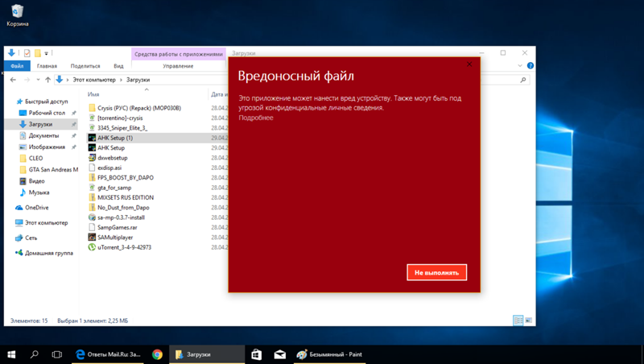Image resolution: width=644 pixels, height=364 pixels.
Task: Switch to the Вид ribbon tab
Action: tap(118, 66)
